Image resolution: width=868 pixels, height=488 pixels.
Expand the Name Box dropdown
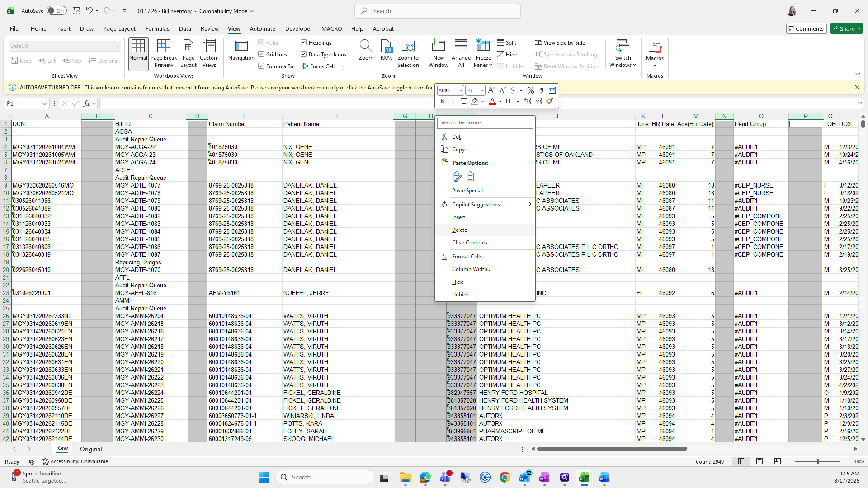44,104
